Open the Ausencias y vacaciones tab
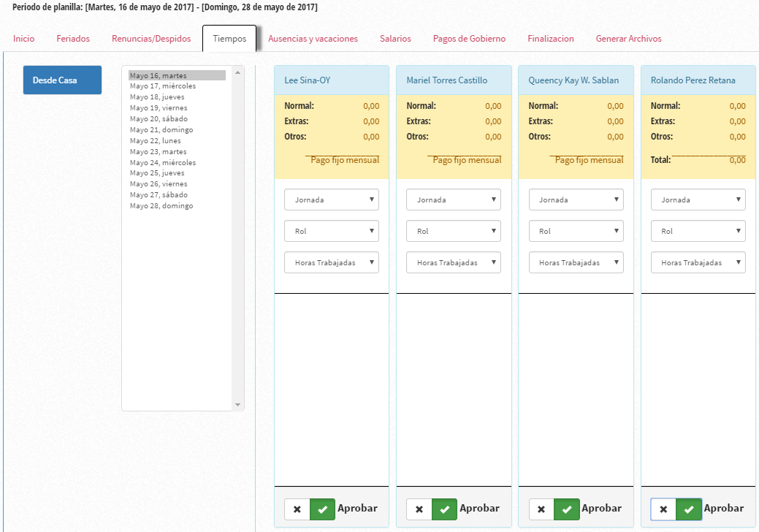This screenshot has width=759, height=532. pos(313,39)
